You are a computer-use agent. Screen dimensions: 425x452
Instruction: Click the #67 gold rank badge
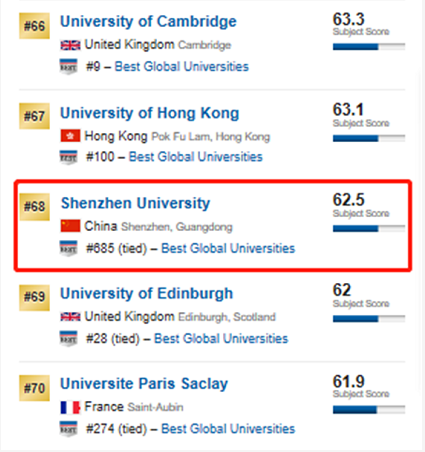click(x=34, y=116)
